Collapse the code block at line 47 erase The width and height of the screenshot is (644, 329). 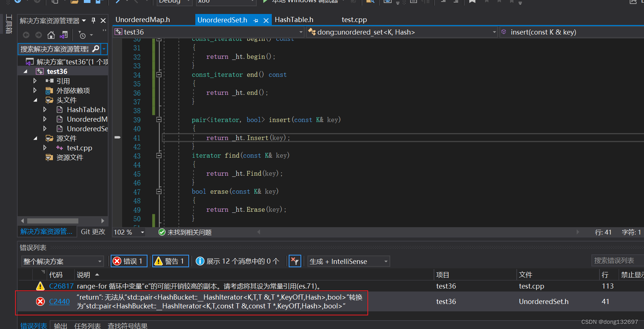159,192
